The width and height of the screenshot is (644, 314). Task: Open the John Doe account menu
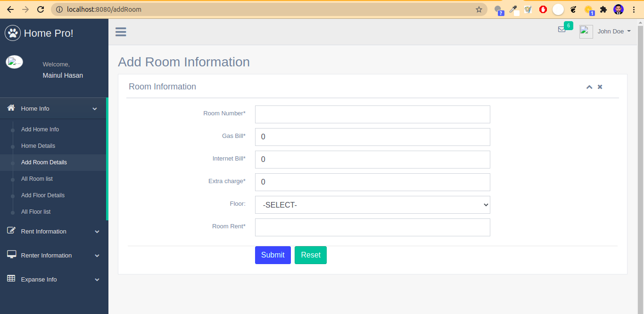click(x=613, y=31)
